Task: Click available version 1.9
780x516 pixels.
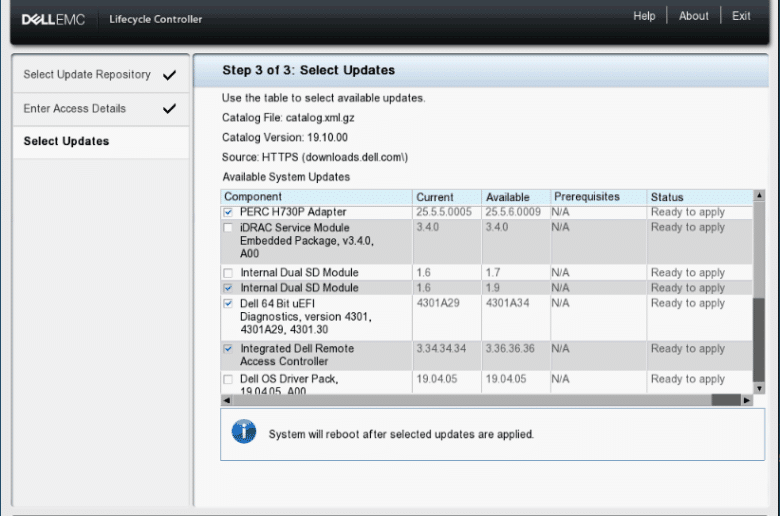Action: click(x=492, y=288)
